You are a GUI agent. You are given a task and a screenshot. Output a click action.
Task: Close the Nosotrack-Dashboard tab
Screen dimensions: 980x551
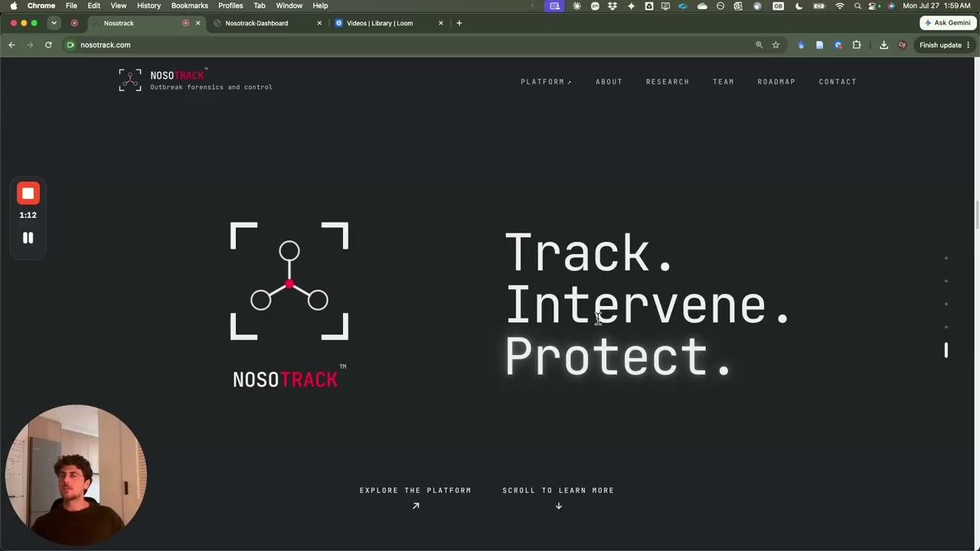pyautogui.click(x=319, y=23)
